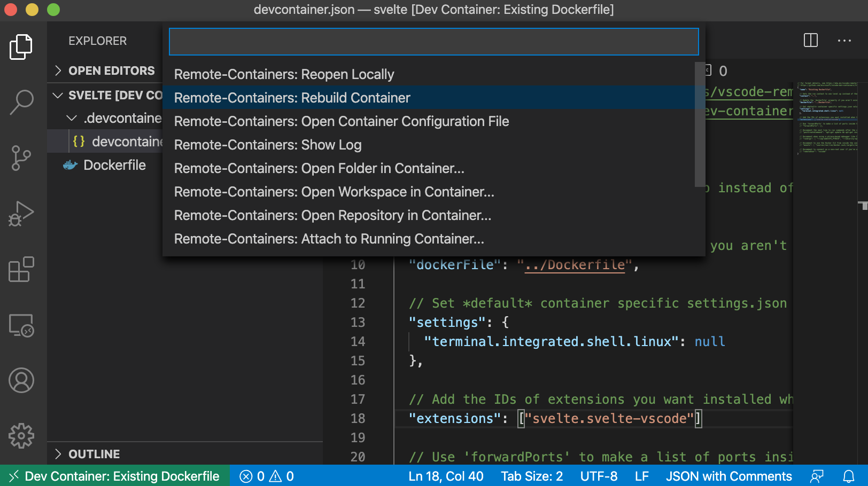Change the UTF-8 file encoding
The height and width of the screenshot is (486, 868).
click(x=599, y=476)
